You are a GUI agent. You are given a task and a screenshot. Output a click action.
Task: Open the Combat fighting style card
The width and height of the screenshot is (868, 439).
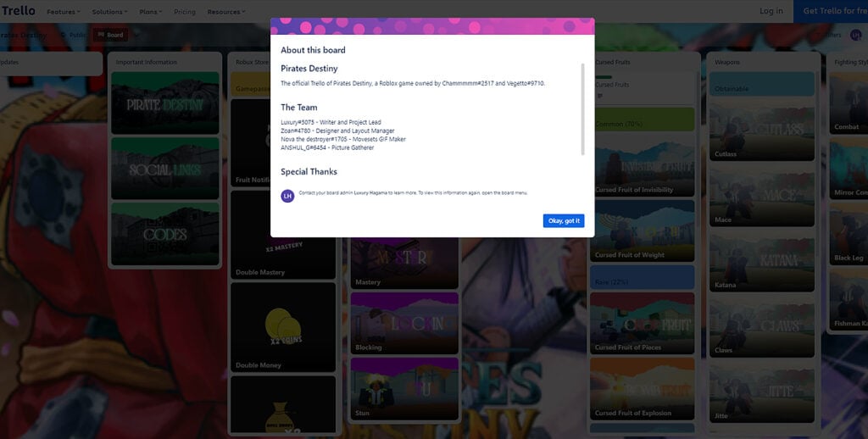point(849,103)
